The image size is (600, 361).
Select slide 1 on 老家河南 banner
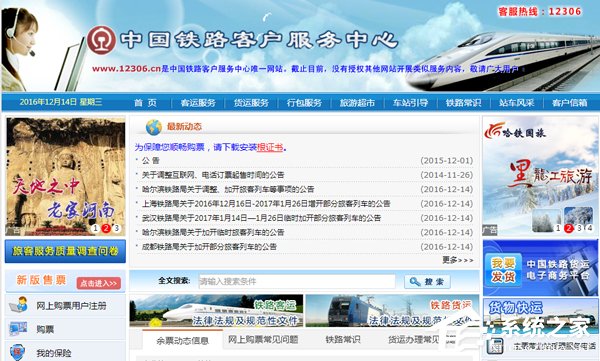coord(95,229)
